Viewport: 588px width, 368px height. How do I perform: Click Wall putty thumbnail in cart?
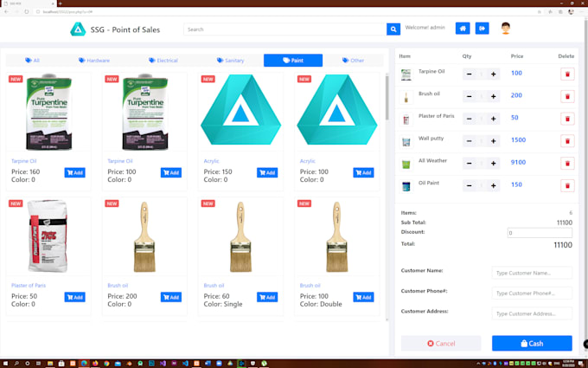point(406,142)
